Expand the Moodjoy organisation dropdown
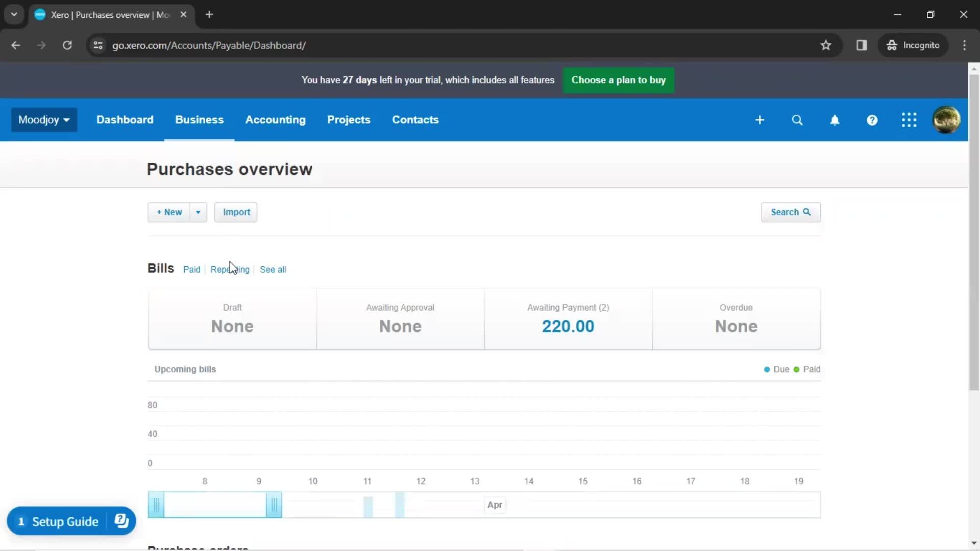 [44, 120]
